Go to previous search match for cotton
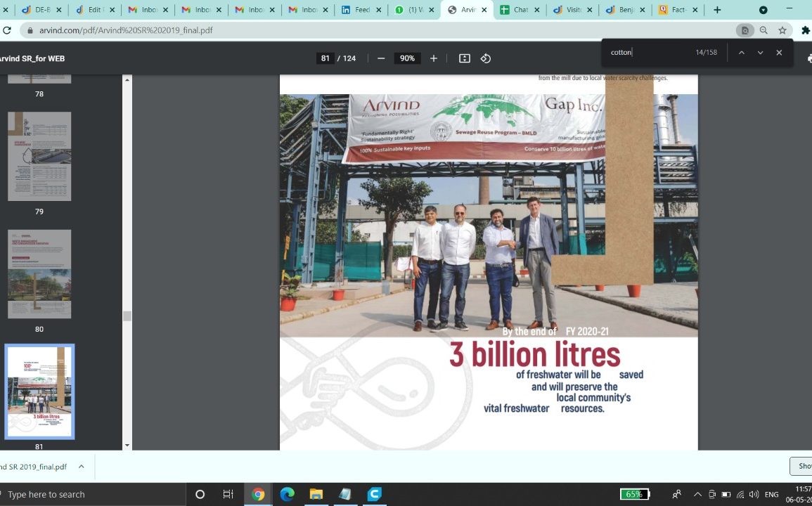Image resolution: width=812 pixels, height=506 pixels. [742, 52]
